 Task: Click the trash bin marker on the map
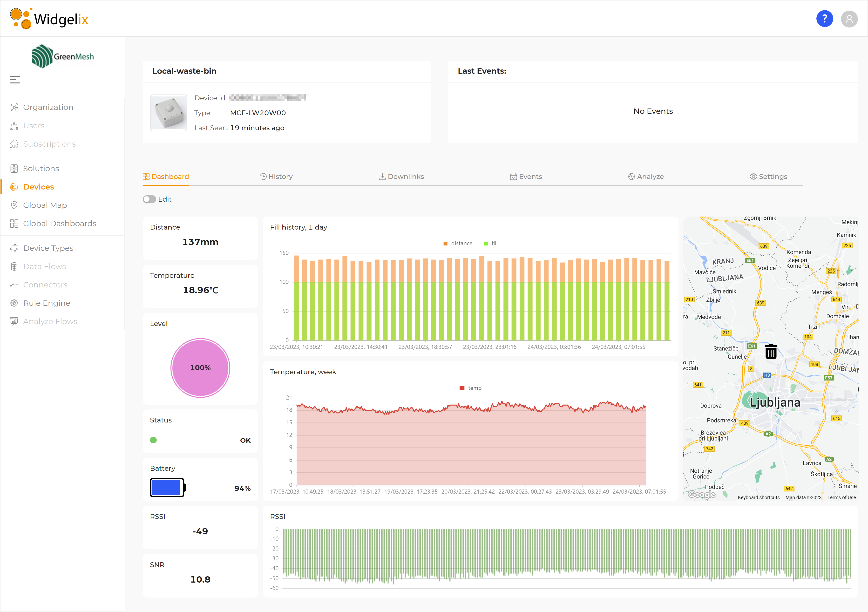[x=770, y=352]
